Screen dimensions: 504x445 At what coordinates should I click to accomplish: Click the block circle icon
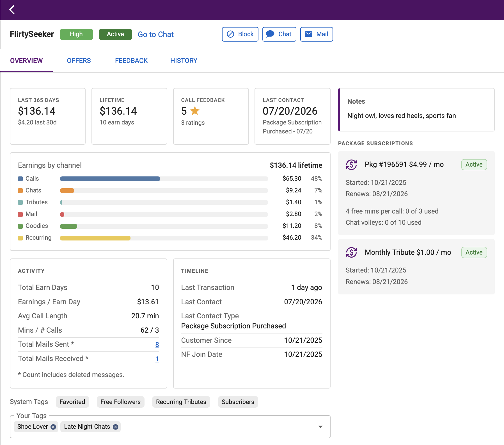230,34
